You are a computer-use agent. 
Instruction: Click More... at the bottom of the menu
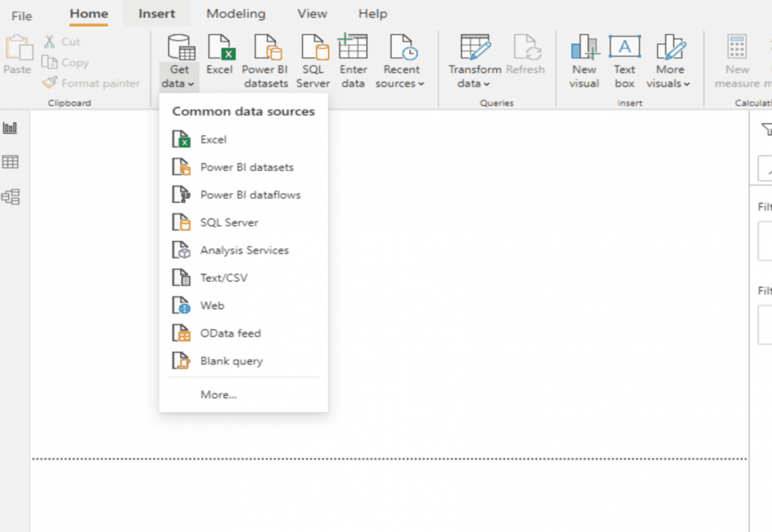(217, 394)
